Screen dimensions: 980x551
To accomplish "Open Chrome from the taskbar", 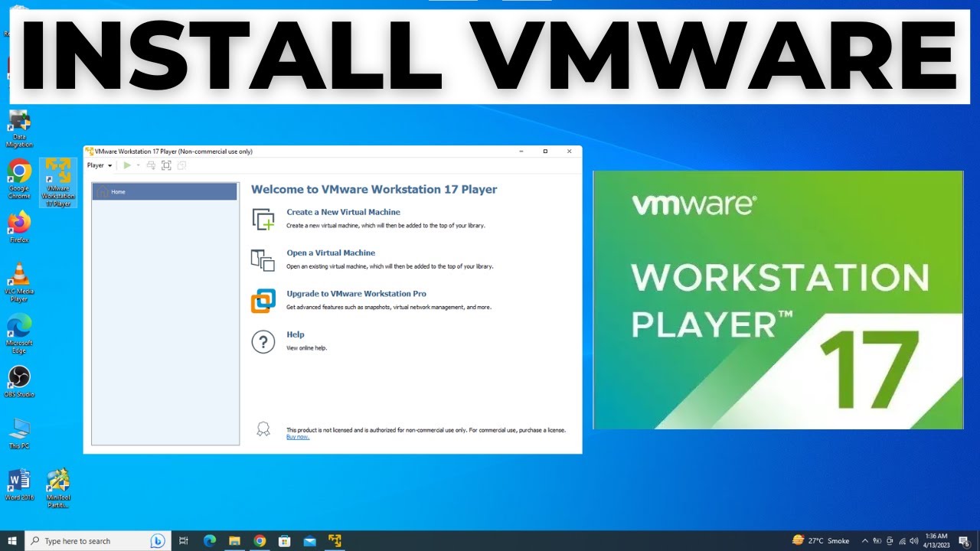I will click(x=260, y=541).
